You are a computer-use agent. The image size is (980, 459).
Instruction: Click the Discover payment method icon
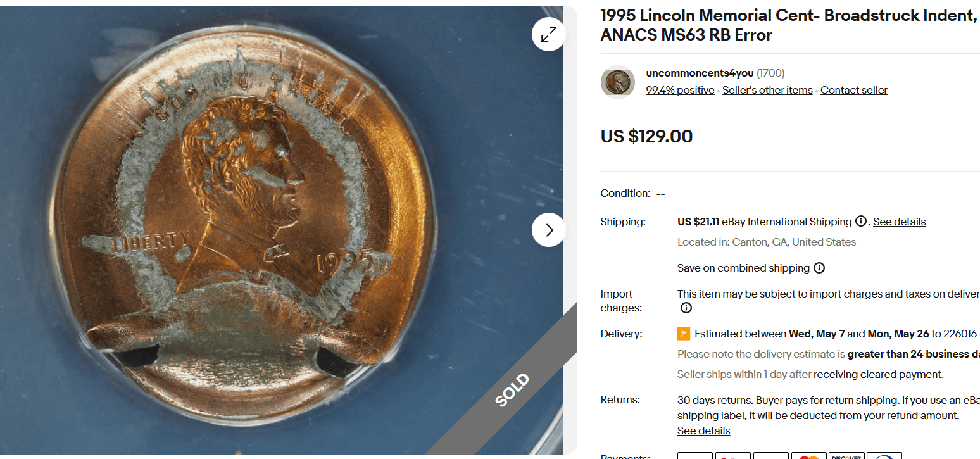(x=847, y=455)
